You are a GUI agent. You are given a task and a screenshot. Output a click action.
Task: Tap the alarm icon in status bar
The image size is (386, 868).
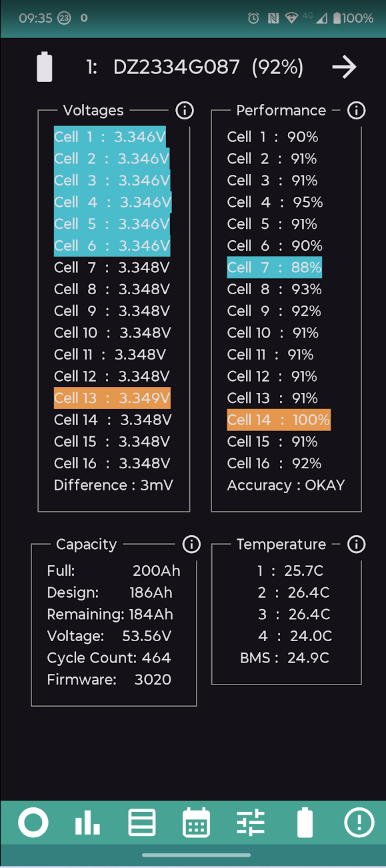253,19
